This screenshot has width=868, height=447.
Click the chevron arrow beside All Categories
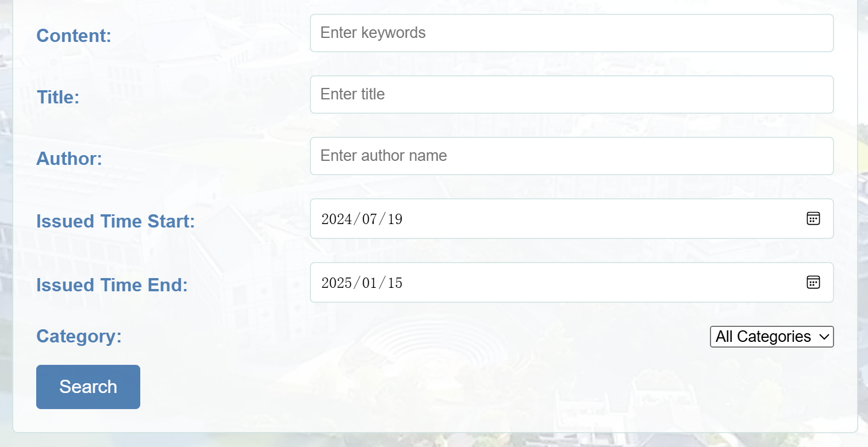(x=824, y=337)
